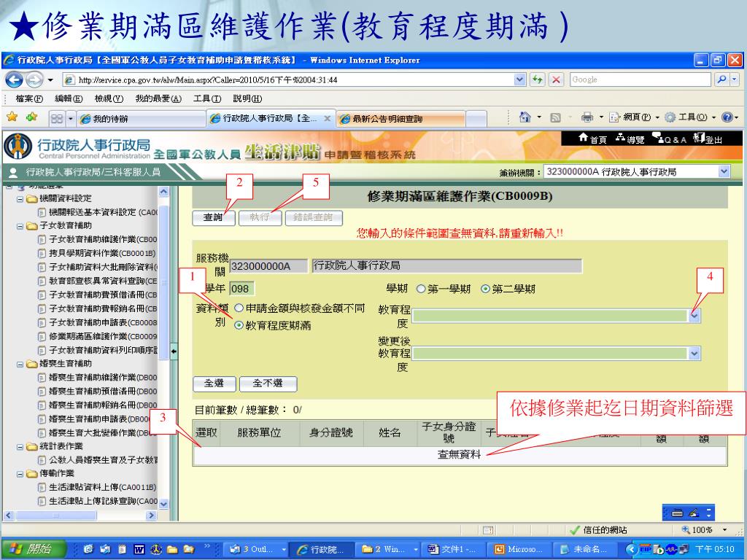Click the 全不選 deselect-all button
747x560 pixels.
(x=268, y=384)
